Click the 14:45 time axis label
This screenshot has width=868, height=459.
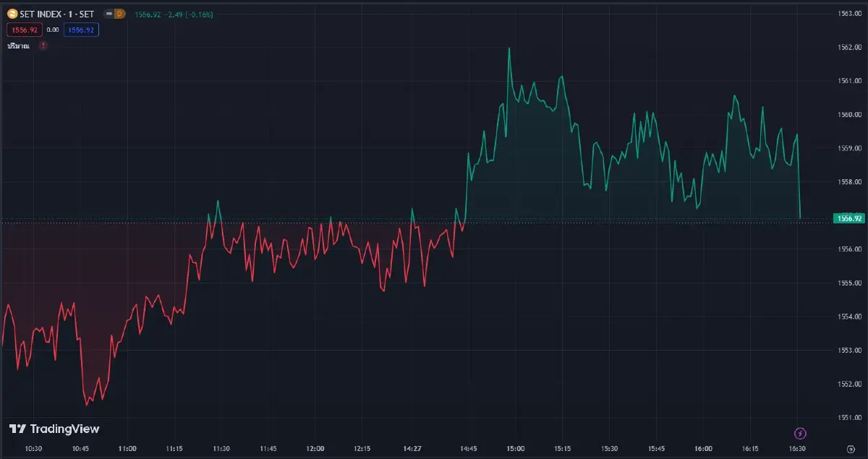[469, 449]
